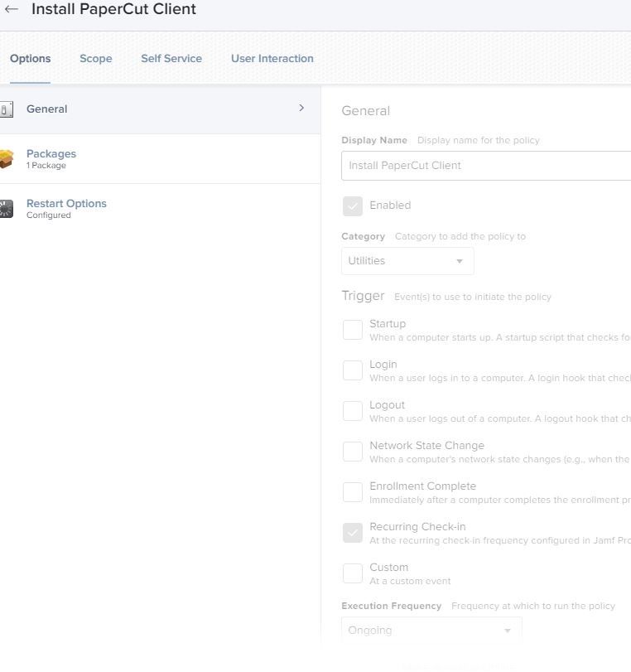The height and width of the screenshot is (672, 631).
Task: Open the Scope tab
Action: click(x=96, y=59)
